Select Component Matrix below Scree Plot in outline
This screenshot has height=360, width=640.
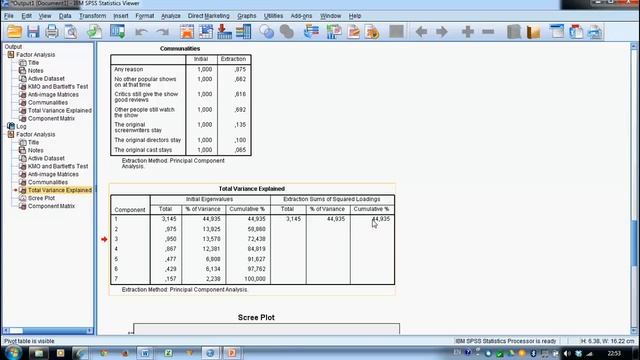(x=51, y=206)
